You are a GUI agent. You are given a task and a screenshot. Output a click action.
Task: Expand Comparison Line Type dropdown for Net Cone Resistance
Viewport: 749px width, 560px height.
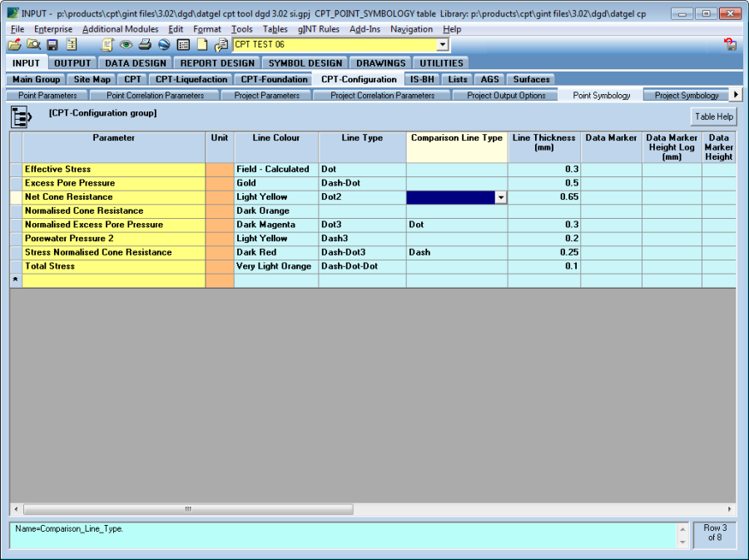pyautogui.click(x=500, y=197)
